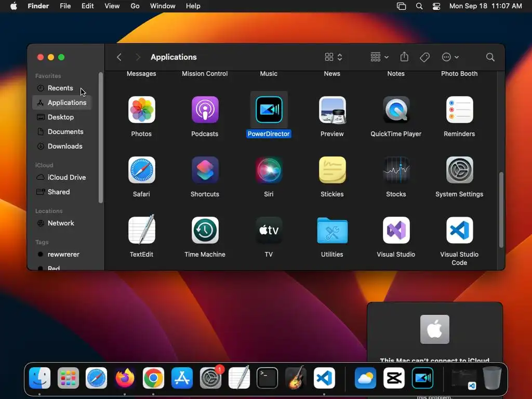This screenshot has height=399, width=532.
Task: Select the Podcasts app icon
Action: coord(205,110)
